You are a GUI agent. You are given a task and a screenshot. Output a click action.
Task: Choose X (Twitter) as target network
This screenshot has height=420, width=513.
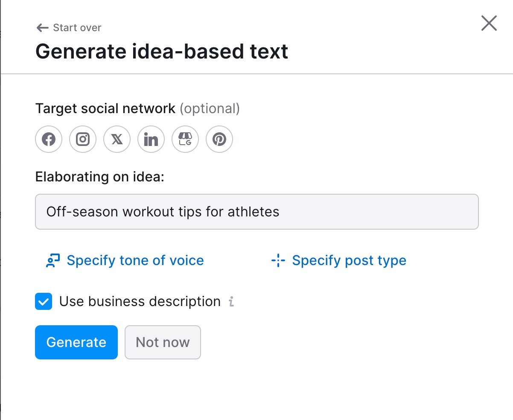(x=117, y=139)
